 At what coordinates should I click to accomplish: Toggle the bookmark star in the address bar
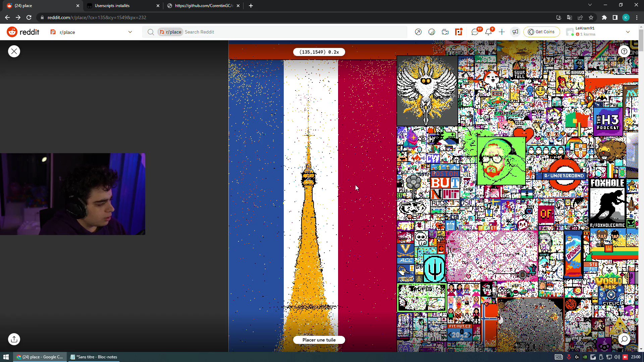tap(591, 17)
